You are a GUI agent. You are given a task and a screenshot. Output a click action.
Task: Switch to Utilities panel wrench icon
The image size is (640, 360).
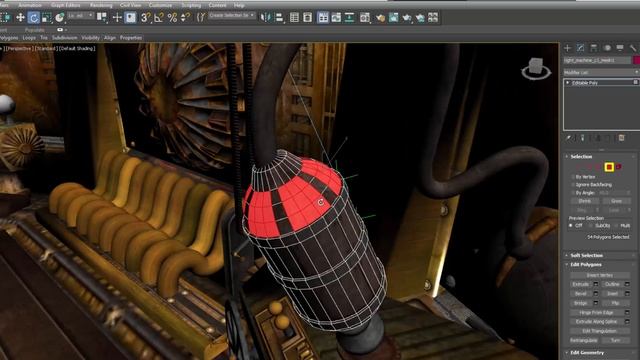tap(633, 48)
